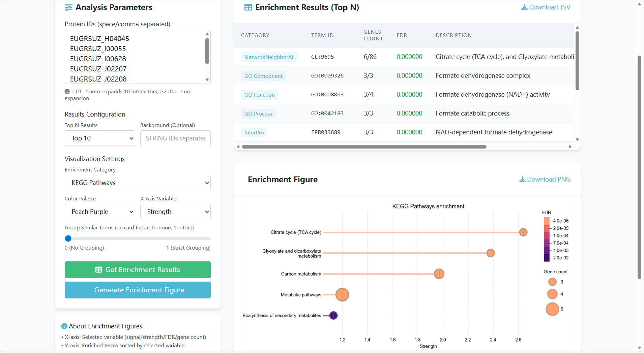Open the X-Axis Variable dropdown

point(175,212)
